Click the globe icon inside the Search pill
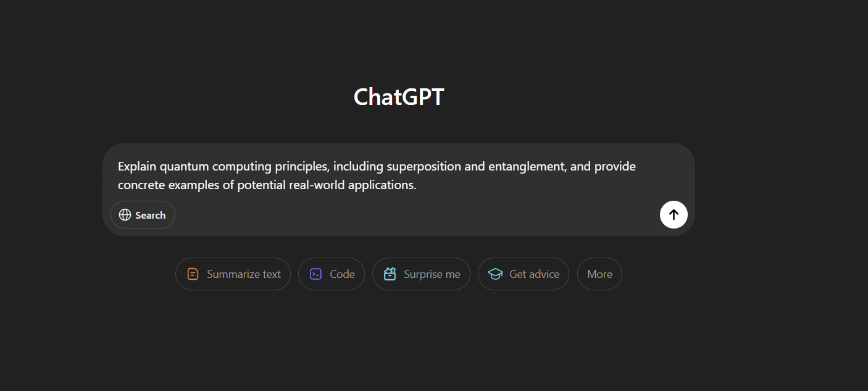 click(x=125, y=215)
